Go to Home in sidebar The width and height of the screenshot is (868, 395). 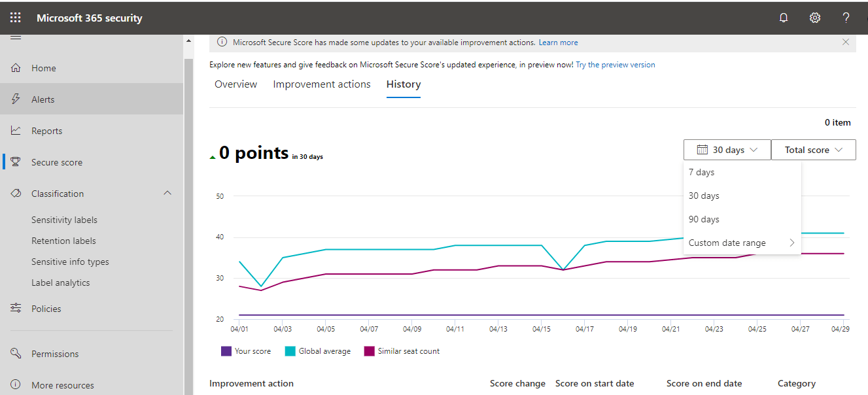pos(92,68)
